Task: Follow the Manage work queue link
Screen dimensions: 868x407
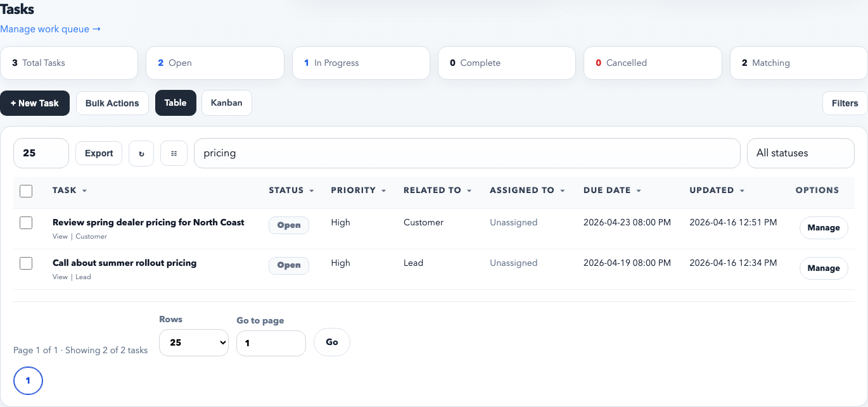Action: (51, 28)
